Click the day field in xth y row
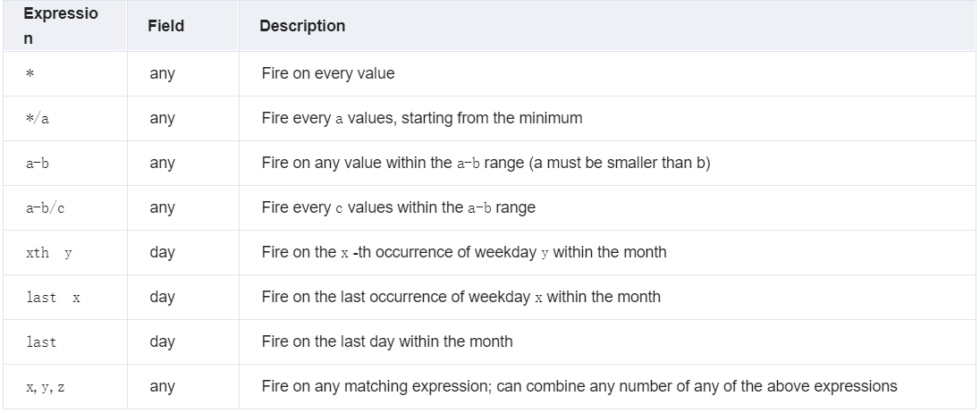The image size is (980, 413). [x=162, y=252]
